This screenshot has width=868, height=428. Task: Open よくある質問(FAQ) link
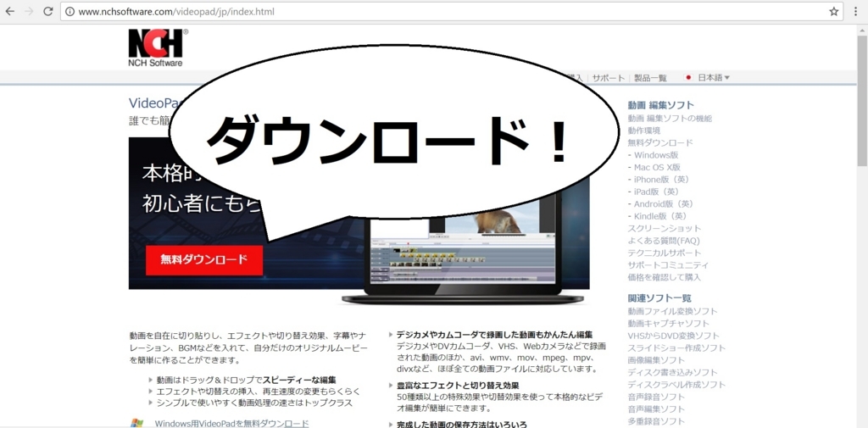coord(664,241)
